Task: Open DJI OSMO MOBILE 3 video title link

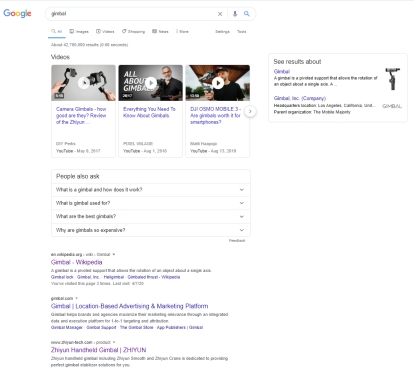Action: pyautogui.click(x=215, y=115)
